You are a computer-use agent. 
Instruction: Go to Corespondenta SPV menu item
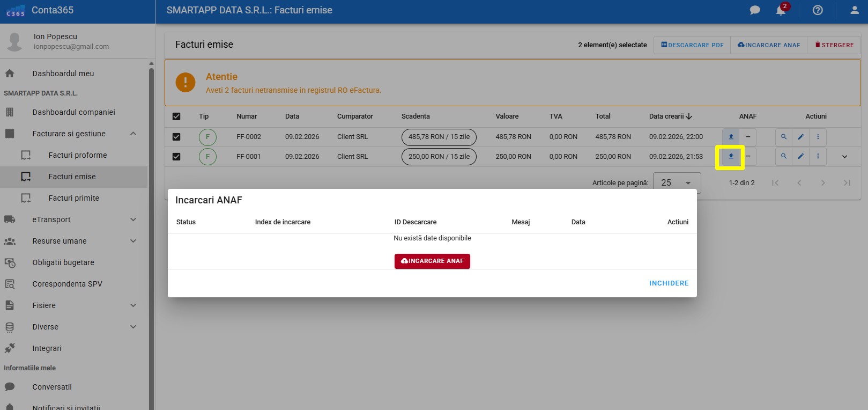pos(67,284)
